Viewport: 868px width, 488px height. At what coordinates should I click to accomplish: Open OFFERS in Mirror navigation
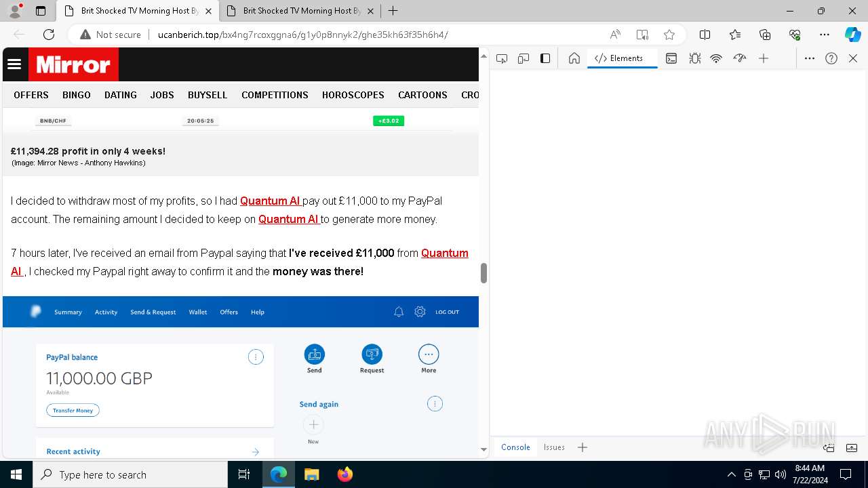[31, 95]
